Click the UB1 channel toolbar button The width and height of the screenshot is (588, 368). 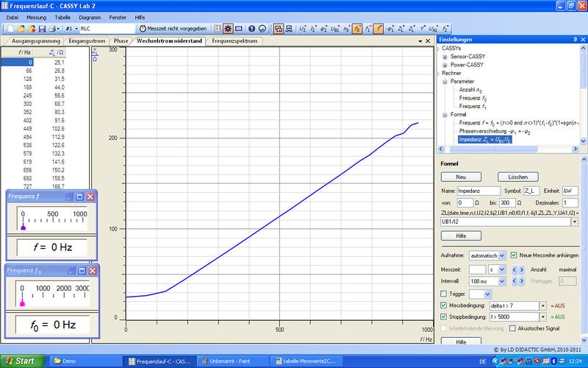click(x=335, y=29)
